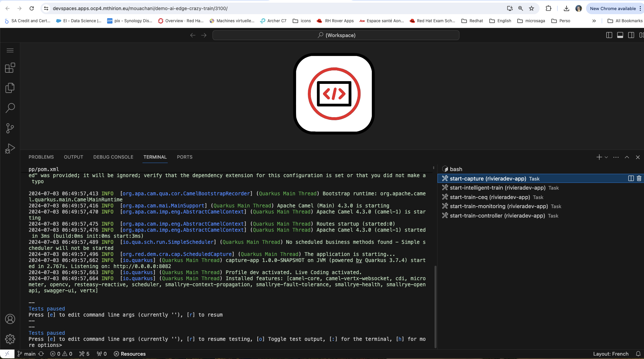
Task: Click the main branch status bar item
Action: (x=27, y=354)
